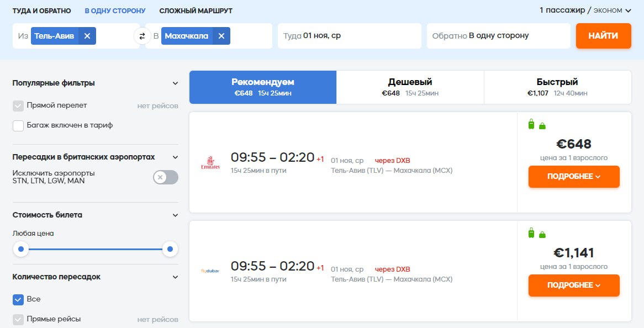644x328 pixels.
Task: Click suitcase baggage icon on €1,141 flight
Action: 531,233
